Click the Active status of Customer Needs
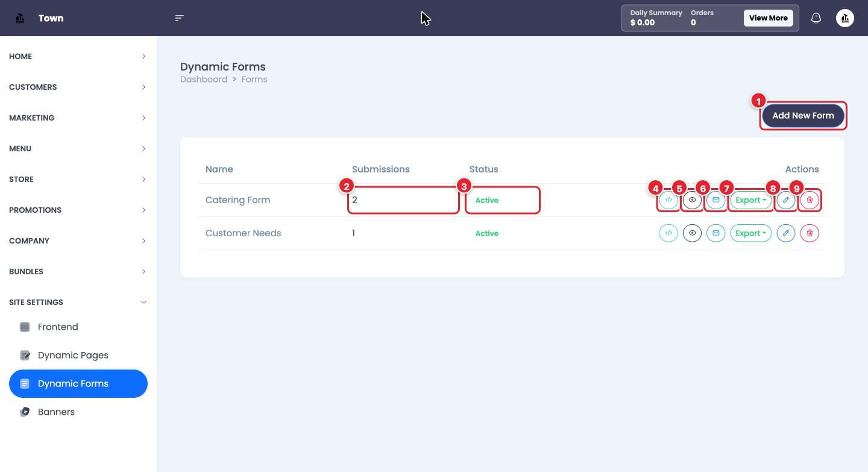Viewport: 868px width, 472px height. [487, 233]
